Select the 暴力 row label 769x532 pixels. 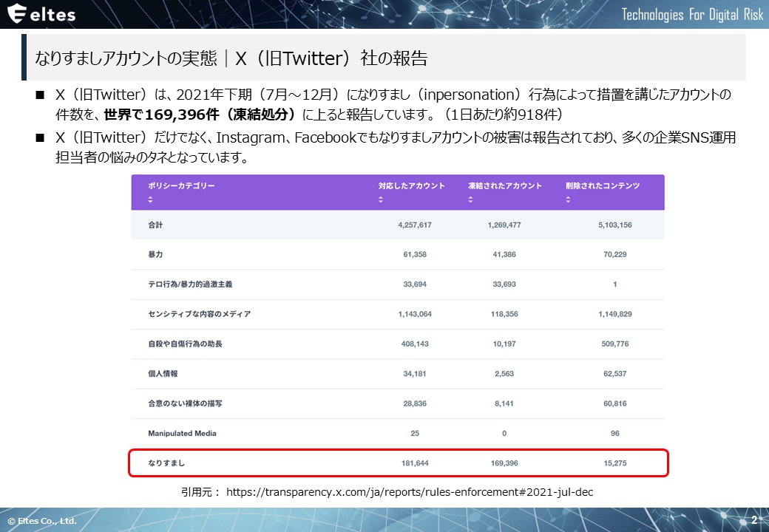(155, 254)
